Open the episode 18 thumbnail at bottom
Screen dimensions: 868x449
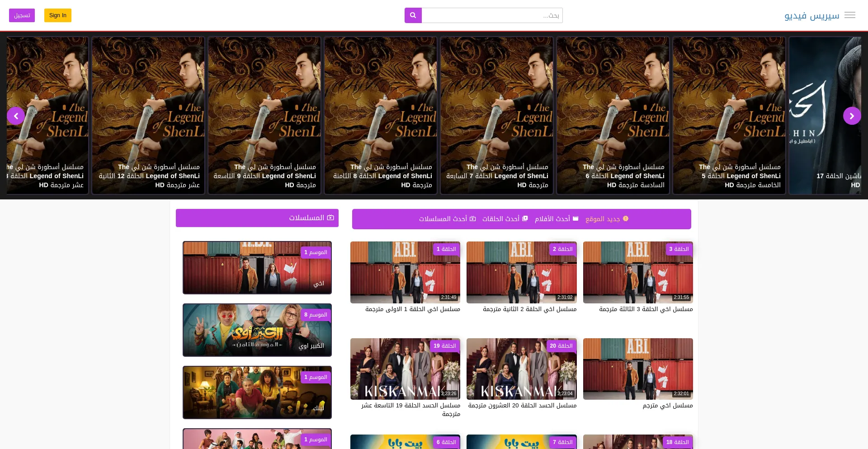pos(638,442)
